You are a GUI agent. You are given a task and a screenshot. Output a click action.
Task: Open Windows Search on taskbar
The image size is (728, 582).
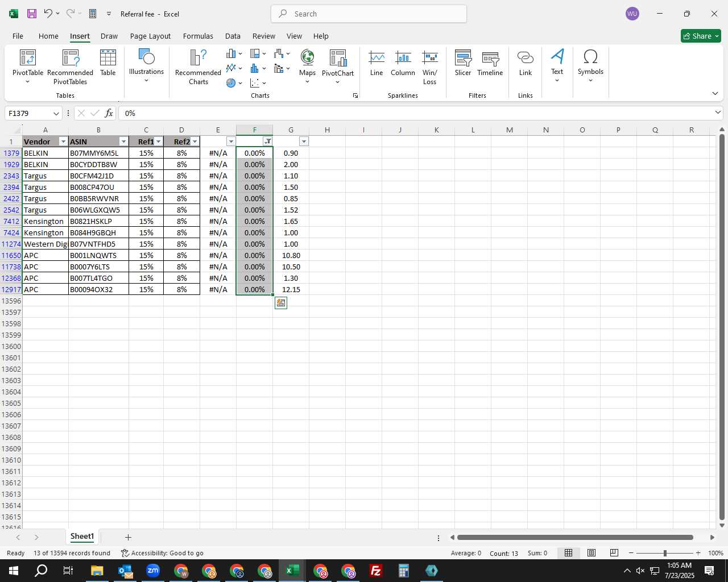tap(41, 571)
